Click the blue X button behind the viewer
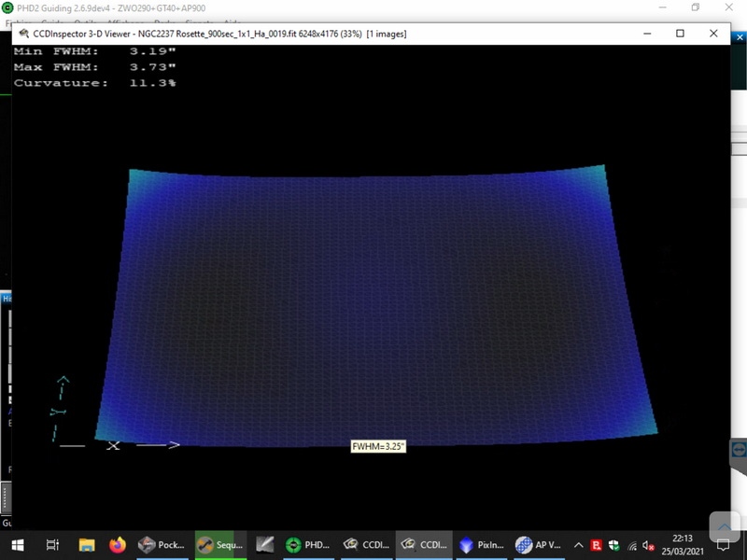Image resolution: width=747 pixels, height=560 pixels. 740,36
